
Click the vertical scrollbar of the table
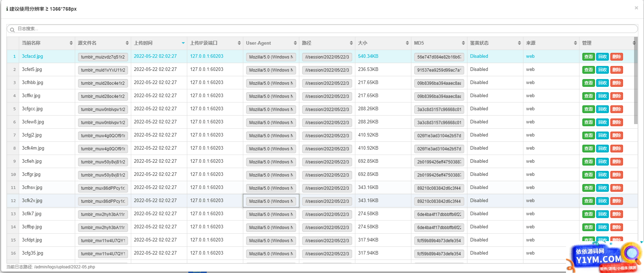636,80
